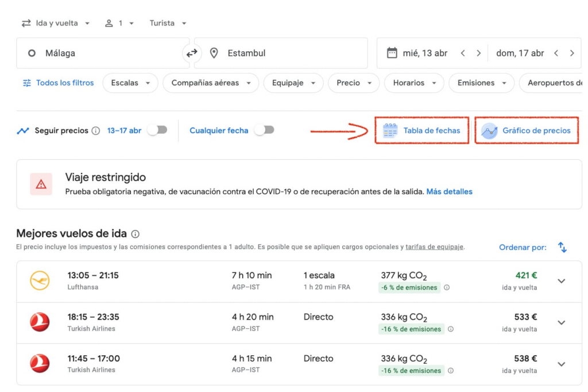Viewport: 588px width, 392px height.
Task: Click info icon next to Seguir precios
Action: [96, 131]
